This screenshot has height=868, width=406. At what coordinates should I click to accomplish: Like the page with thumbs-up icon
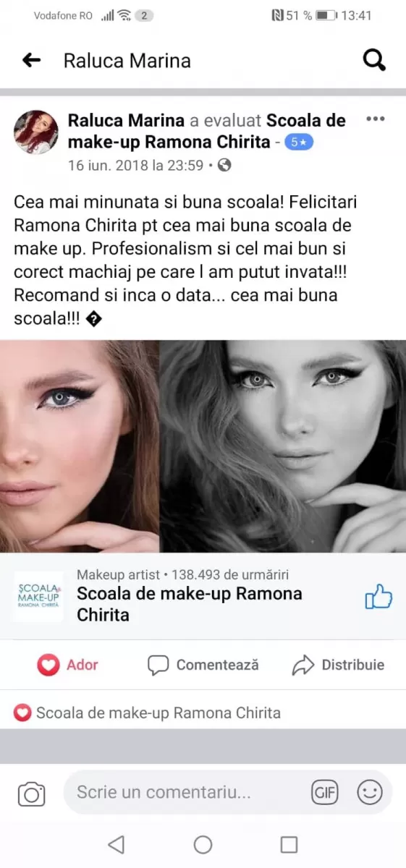(378, 597)
